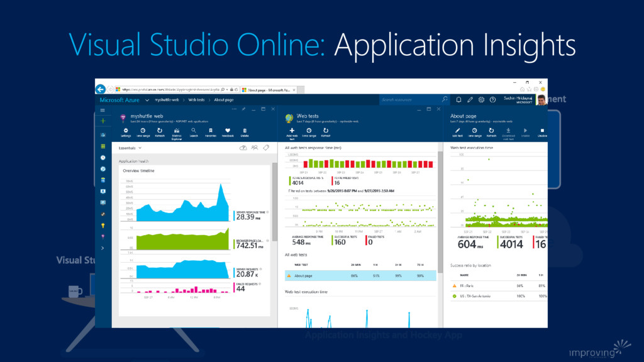Open Metrics Explorer in the myshuttle-web blade

tap(177, 131)
